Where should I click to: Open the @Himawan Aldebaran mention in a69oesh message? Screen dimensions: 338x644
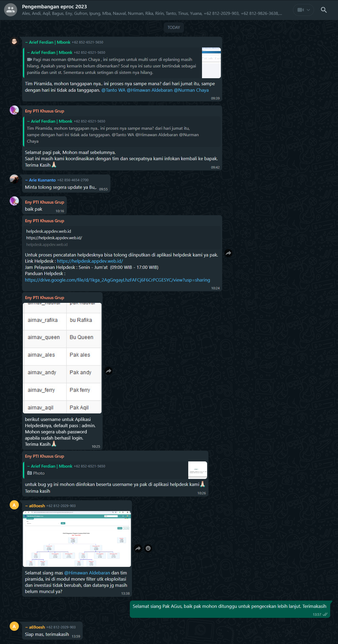pos(87,573)
